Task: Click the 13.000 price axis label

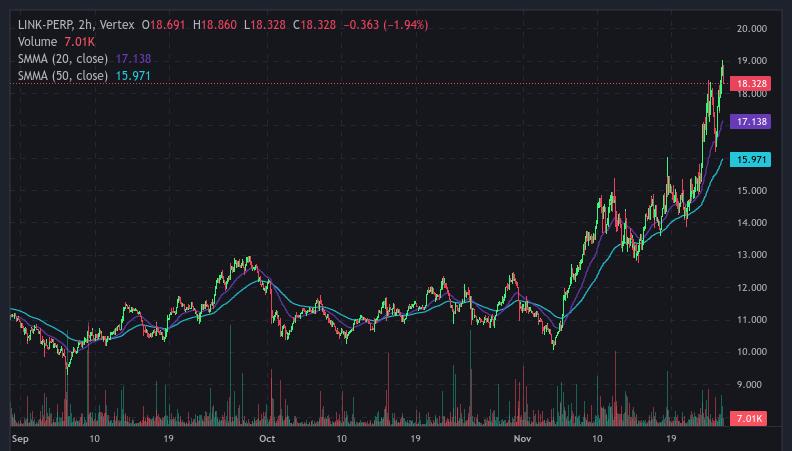Action: (x=752, y=255)
